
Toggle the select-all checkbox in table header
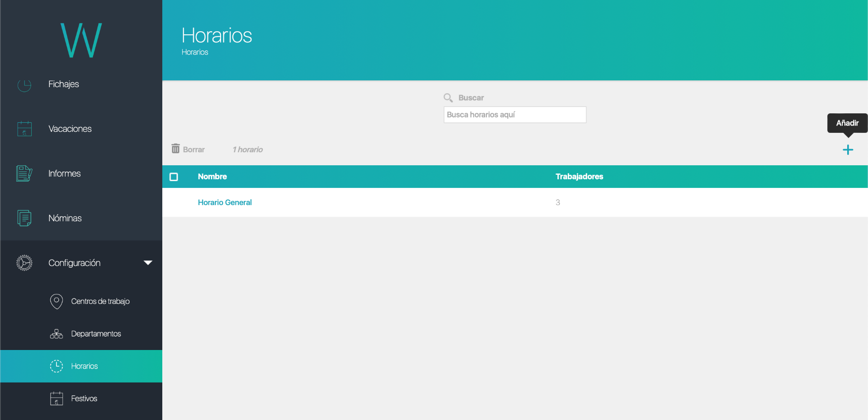(174, 177)
